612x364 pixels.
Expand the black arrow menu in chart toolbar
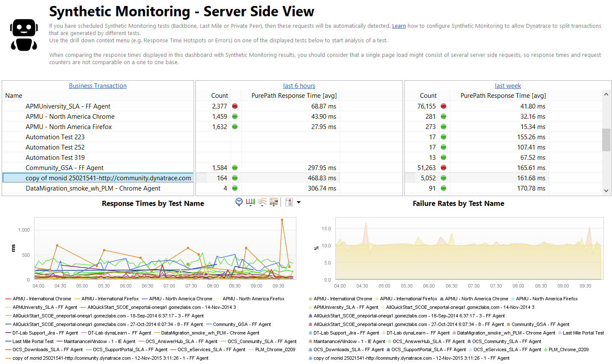[x=299, y=202]
